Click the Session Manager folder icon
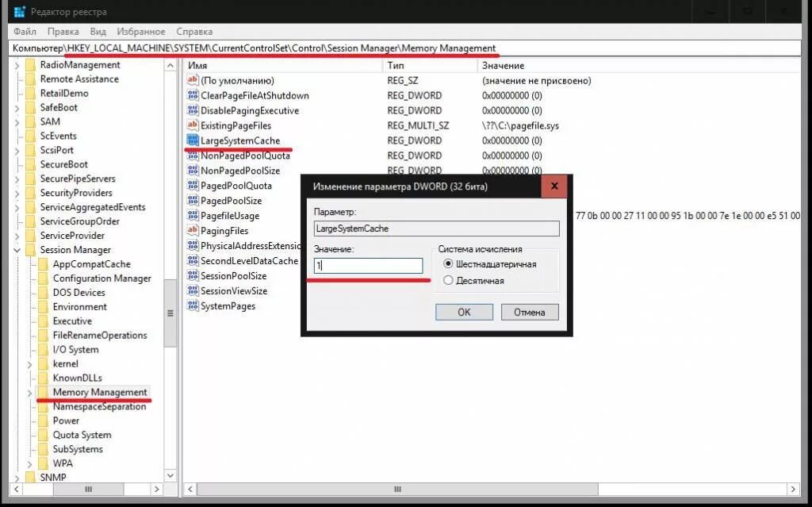This screenshot has height=507, width=812. pos(31,250)
